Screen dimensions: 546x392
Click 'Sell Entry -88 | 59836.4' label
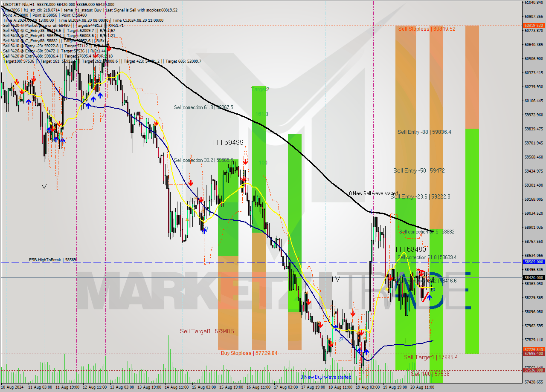[x=424, y=132]
